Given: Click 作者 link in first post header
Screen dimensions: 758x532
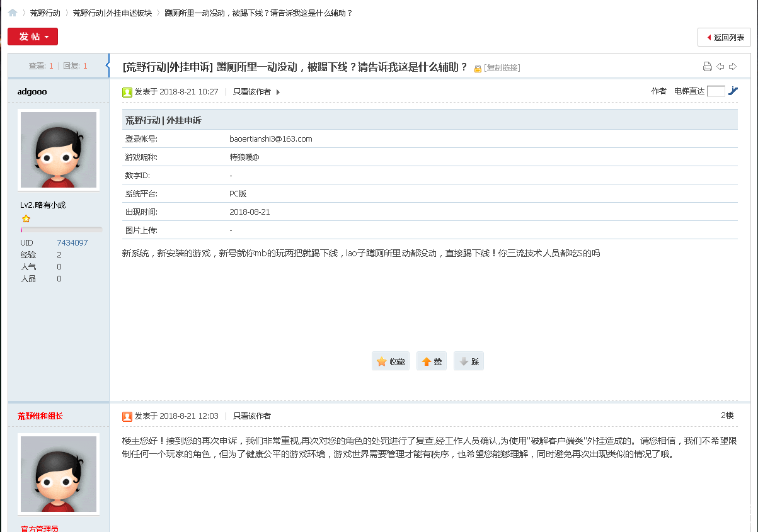Looking at the screenshot, I should [659, 91].
